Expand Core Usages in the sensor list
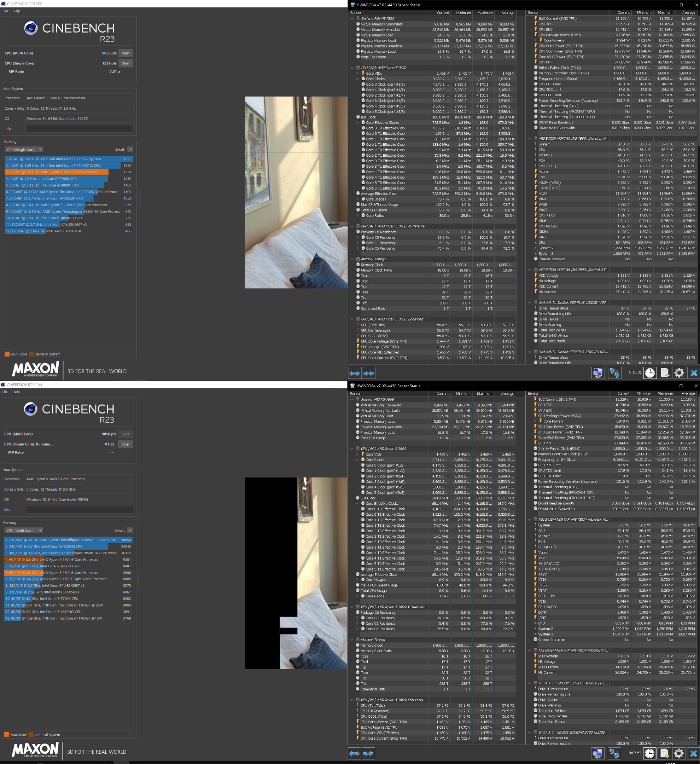The height and width of the screenshot is (764, 700). point(357,199)
